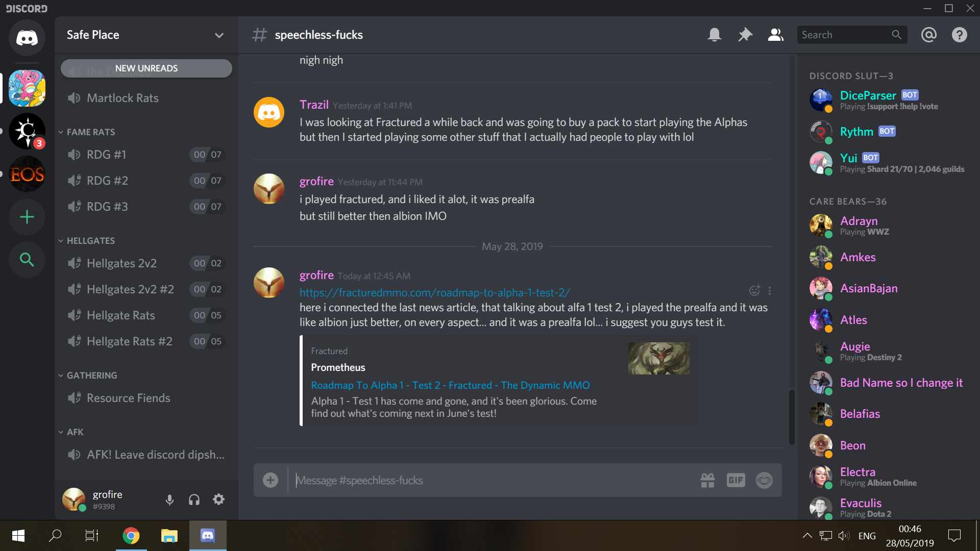Join the Martlock Rats voice channel
Screen dimensions: 980x551
(146, 98)
